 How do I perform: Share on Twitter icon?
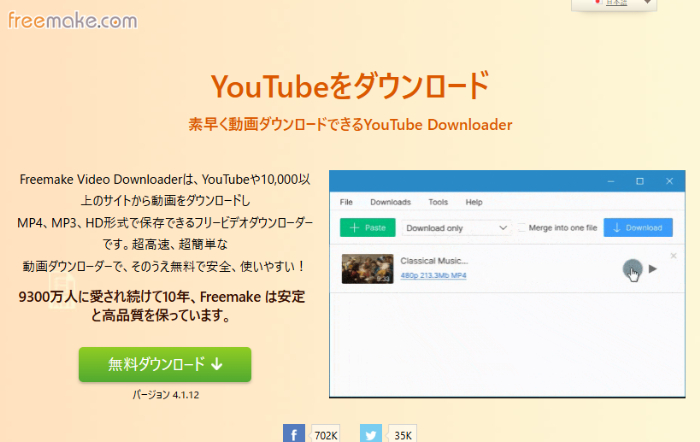tap(371, 434)
